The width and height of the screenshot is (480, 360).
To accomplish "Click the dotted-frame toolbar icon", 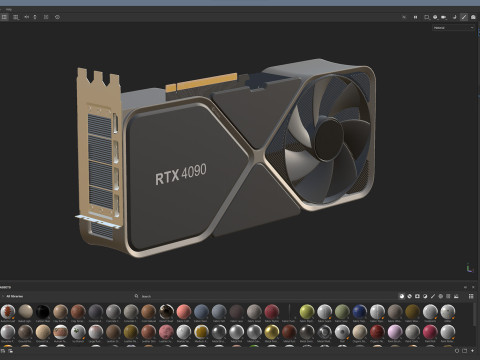I will tap(46, 17).
